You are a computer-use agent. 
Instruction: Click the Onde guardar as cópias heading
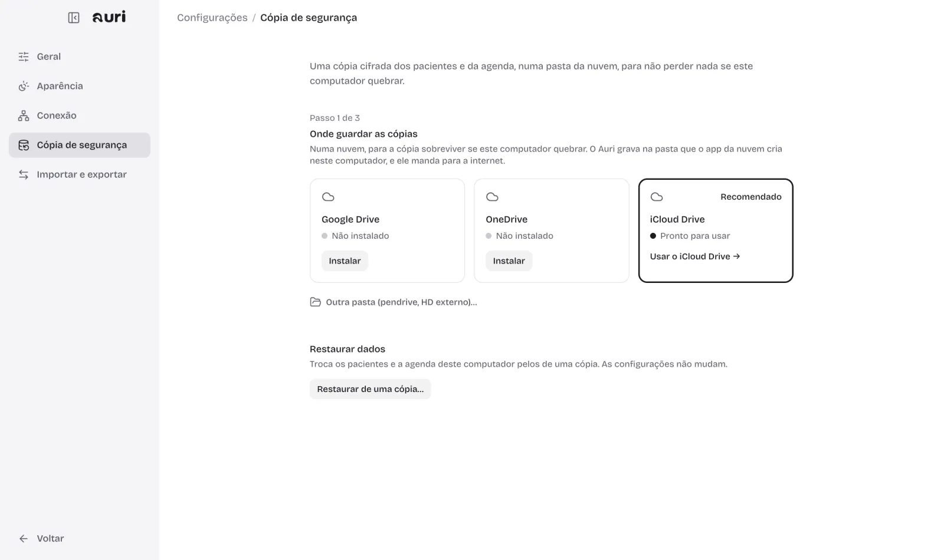[x=363, y=134]
